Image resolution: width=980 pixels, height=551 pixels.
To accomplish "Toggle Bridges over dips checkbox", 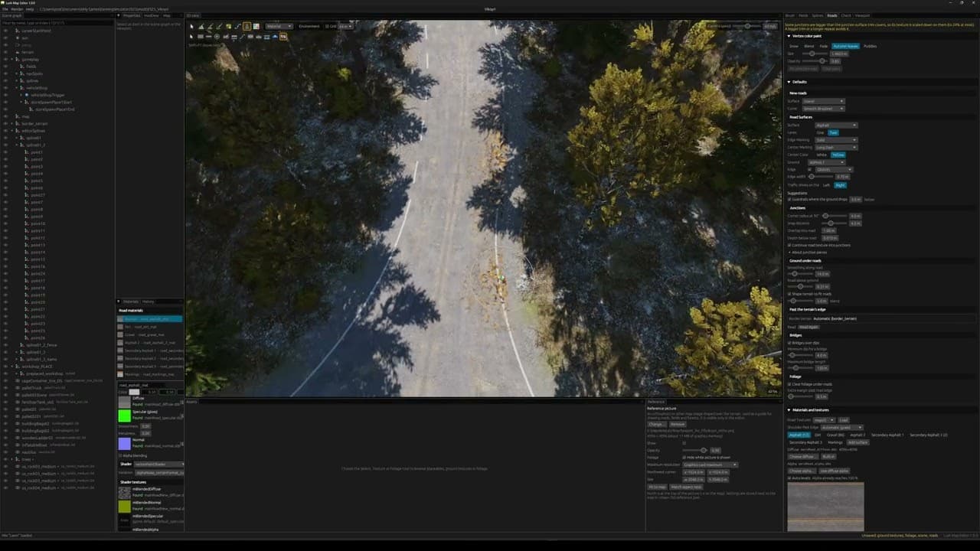I will [790, 342].
